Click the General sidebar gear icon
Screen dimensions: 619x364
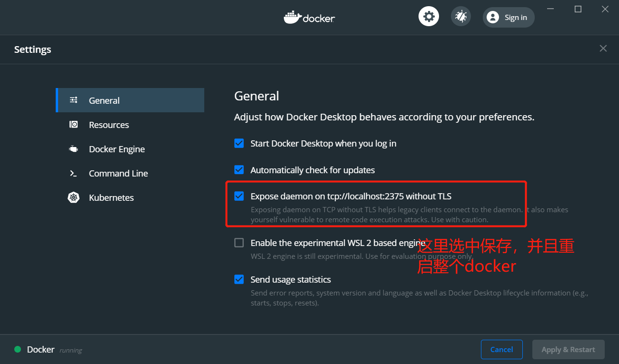click(x=73, y=100)
